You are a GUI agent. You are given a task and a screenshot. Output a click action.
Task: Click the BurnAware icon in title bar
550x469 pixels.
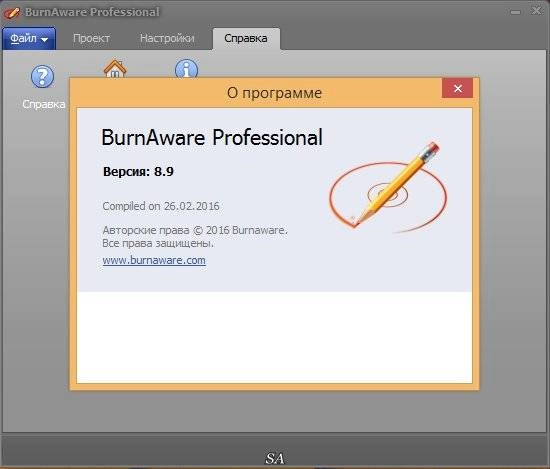click(12, 13)
